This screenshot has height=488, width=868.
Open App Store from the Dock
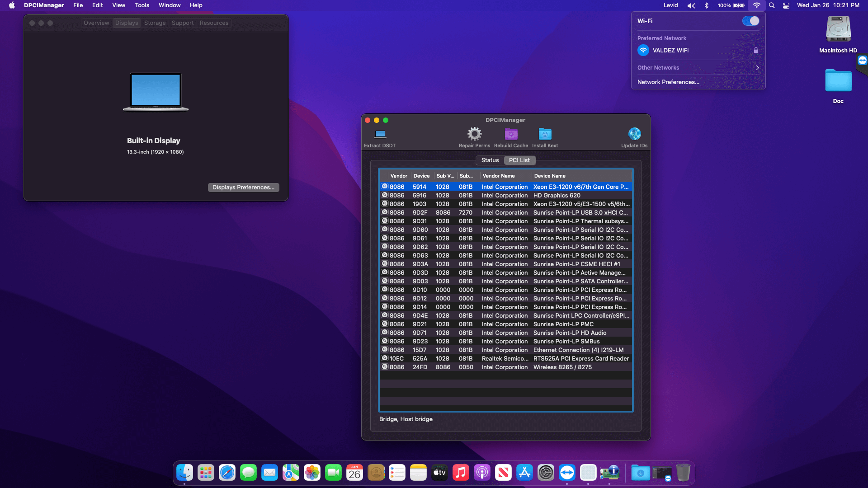point(524,473)
